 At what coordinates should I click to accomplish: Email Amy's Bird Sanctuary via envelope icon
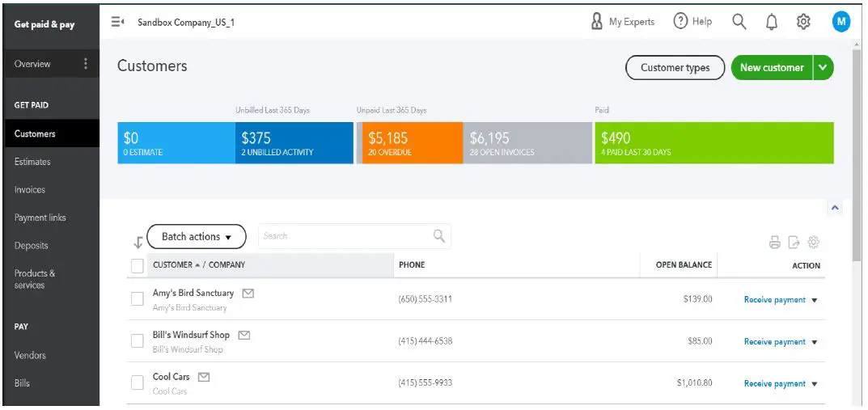point(248,294)
